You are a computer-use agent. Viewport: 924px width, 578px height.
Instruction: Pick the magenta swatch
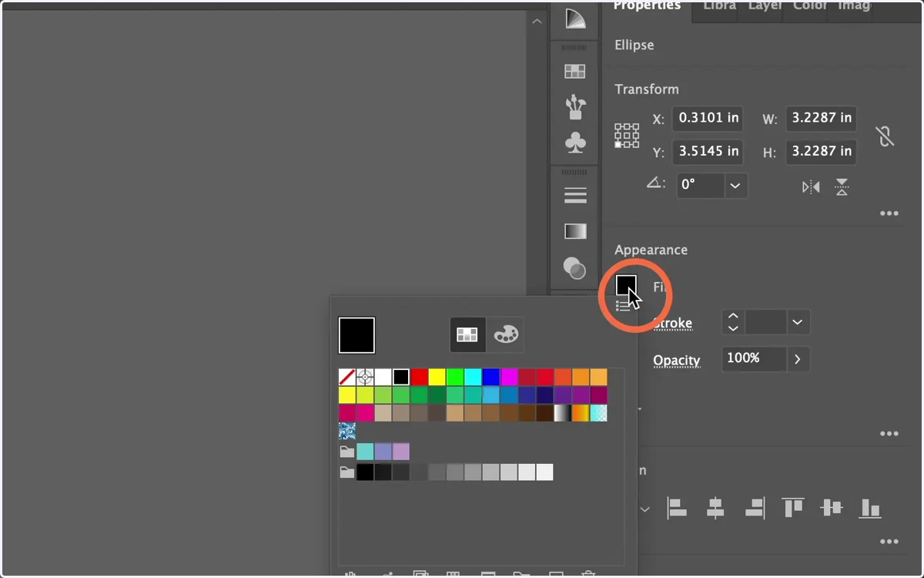click(x=508, y=377)
